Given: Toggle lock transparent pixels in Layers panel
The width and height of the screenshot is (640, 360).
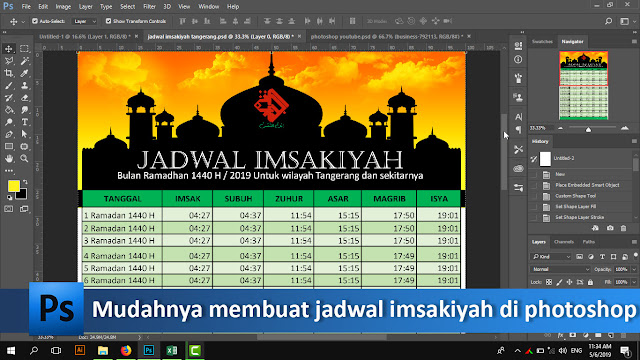Looking at the screenshot, I should click(x=549, y=282).
